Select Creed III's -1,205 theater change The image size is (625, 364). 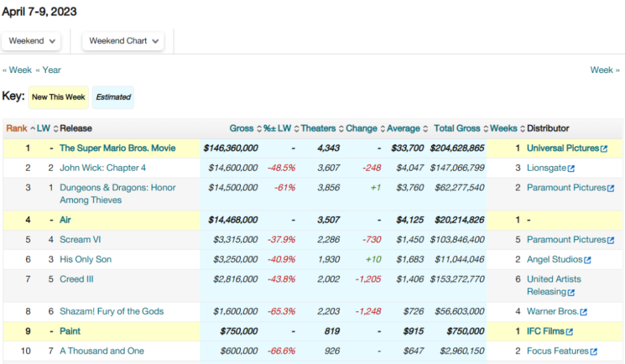[x=368, y=279]
